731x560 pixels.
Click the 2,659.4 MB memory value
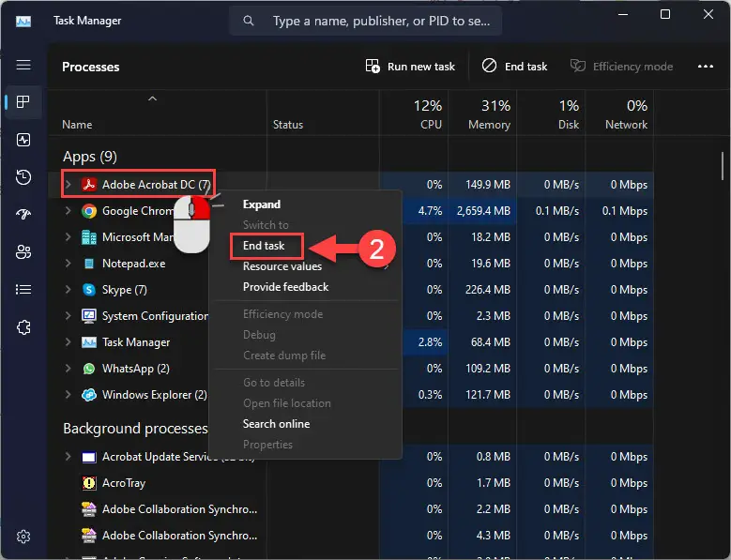coord(483,211)
